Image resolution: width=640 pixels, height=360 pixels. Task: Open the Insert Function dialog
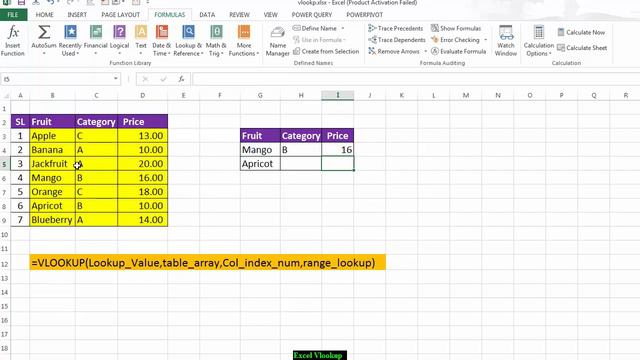tap(13, 40)
